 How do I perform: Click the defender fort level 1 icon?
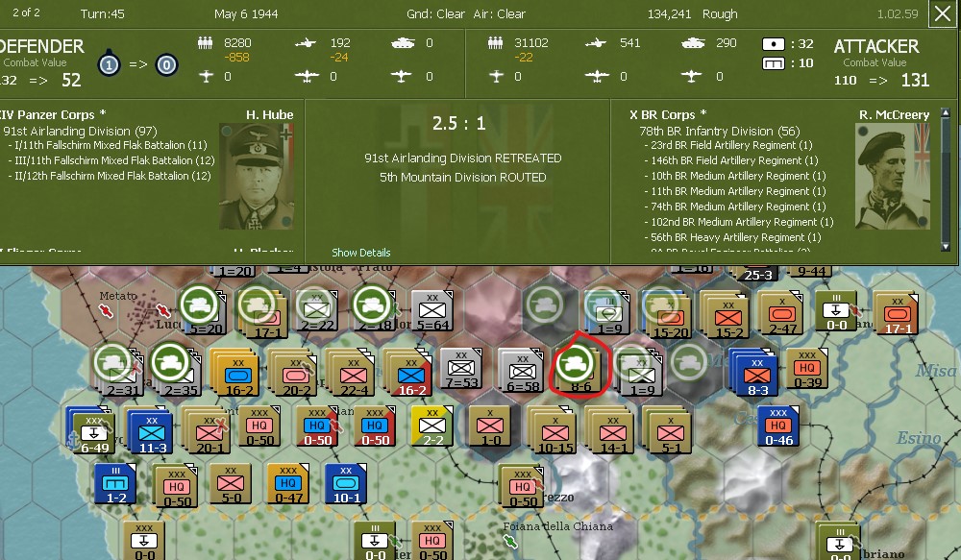(109, 63)
